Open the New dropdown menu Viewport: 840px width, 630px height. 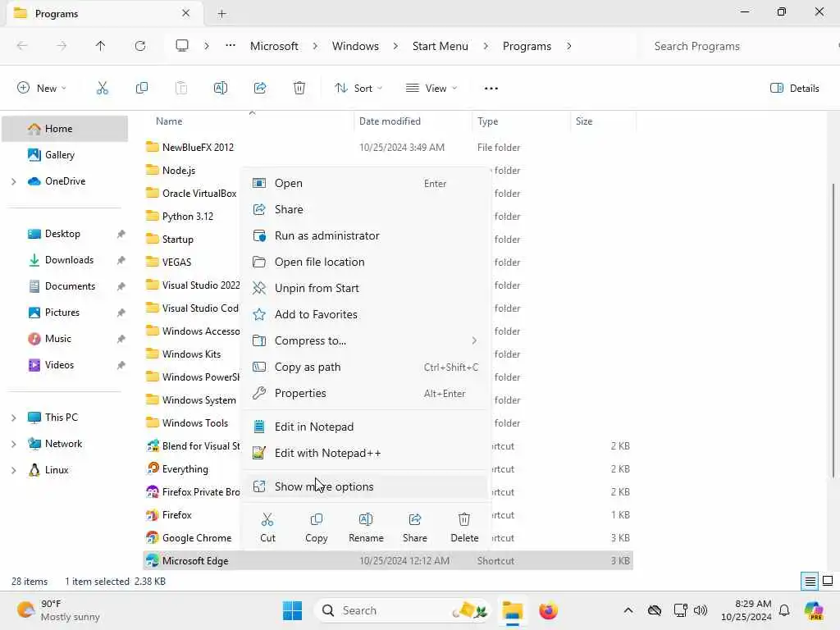tap(42, 89)
